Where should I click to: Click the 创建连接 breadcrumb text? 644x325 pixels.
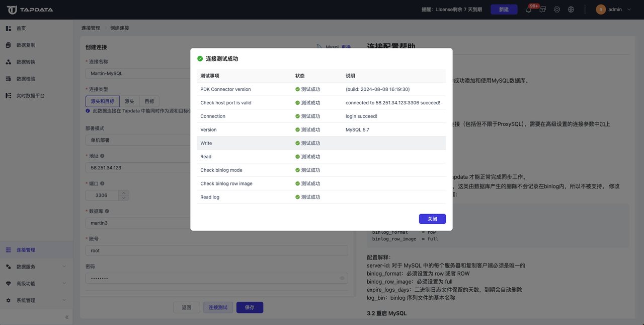(x=120, y=28)
